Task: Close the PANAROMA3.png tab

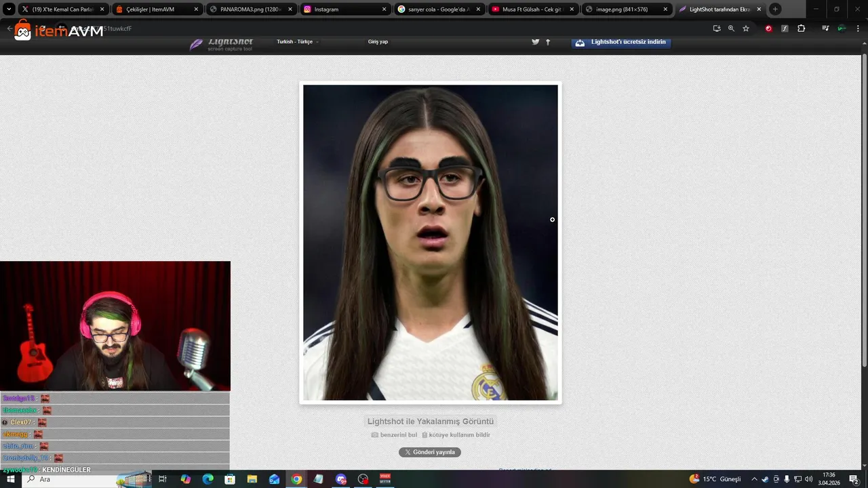Action: 290,9
